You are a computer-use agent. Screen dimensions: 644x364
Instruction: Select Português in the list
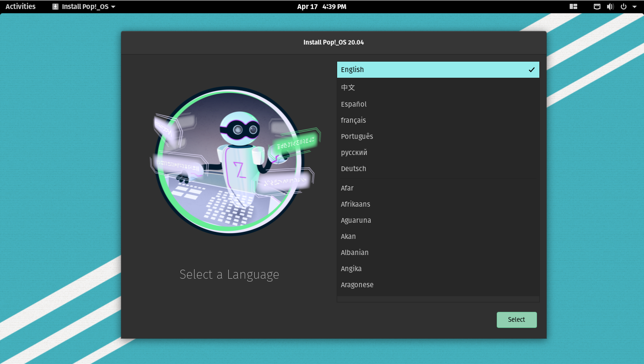point(438,136)
